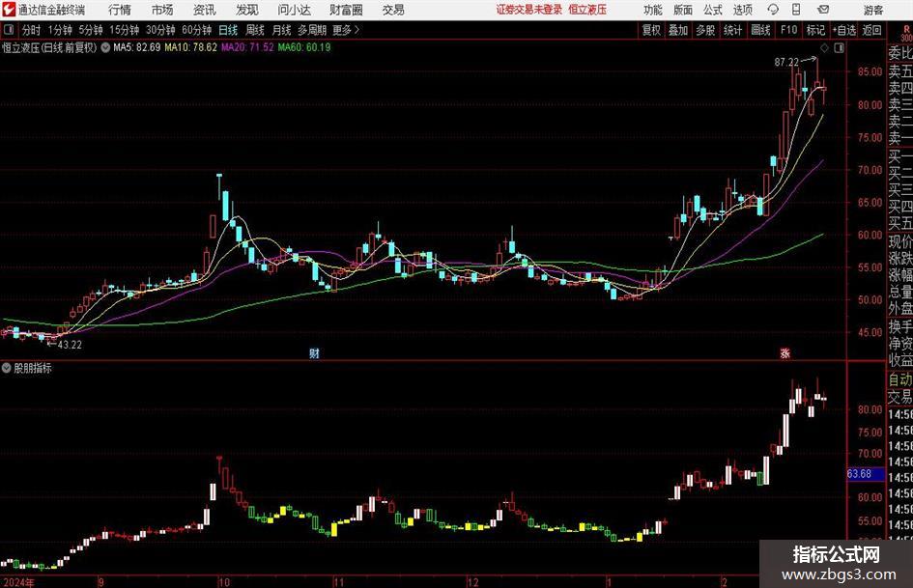The height and width of the screenshot is (588, 913).
Task: Open the 交易 menu
Action: (393, 10)
